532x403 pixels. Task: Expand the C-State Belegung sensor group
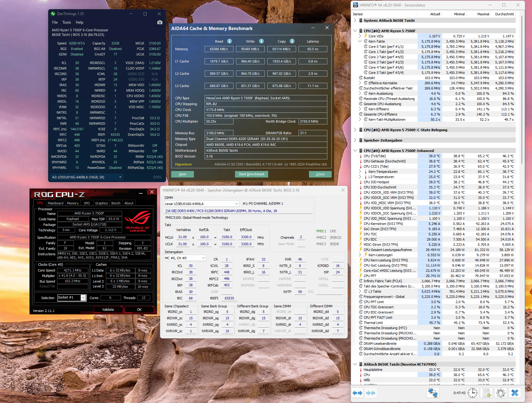coord(355,130)
